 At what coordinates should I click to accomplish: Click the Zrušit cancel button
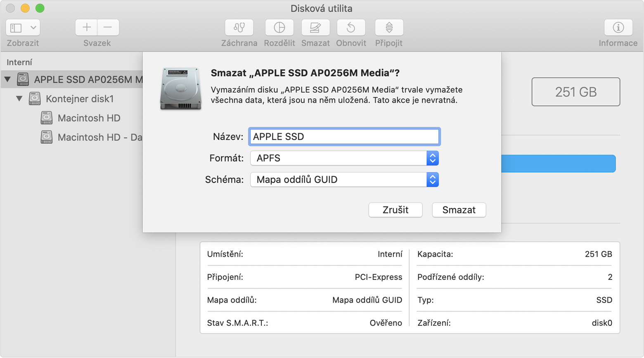[395, 210]
